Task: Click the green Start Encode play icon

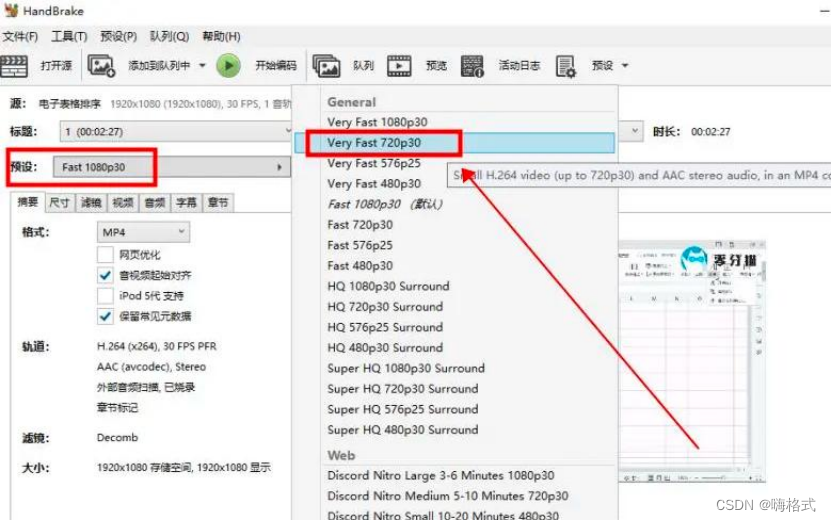Action: [228, 66]
